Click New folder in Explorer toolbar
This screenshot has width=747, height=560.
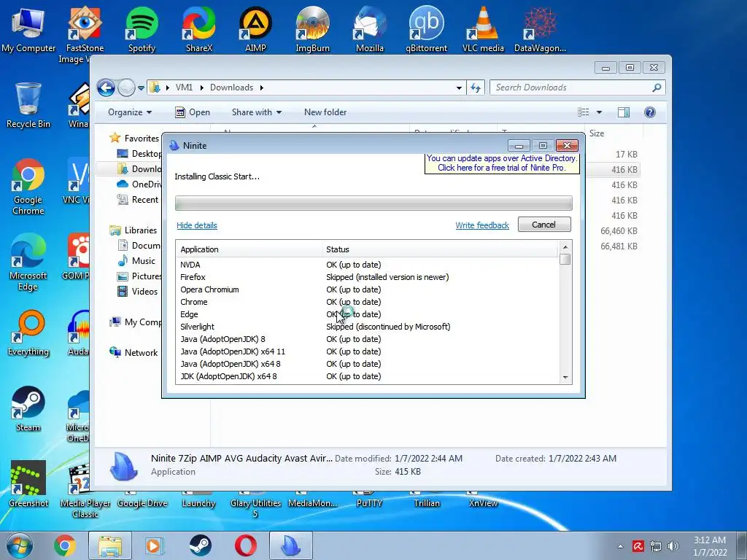coord(325,112)
